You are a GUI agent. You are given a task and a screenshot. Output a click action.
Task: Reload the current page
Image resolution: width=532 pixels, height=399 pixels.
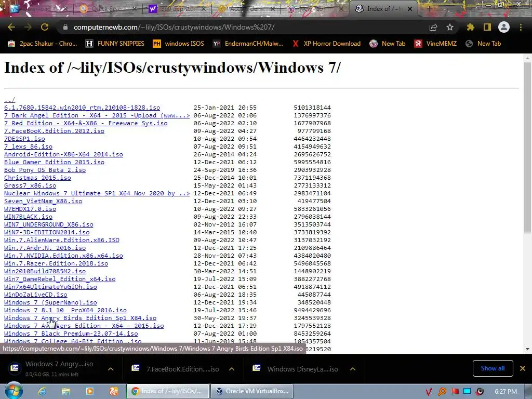coord(45,27)
